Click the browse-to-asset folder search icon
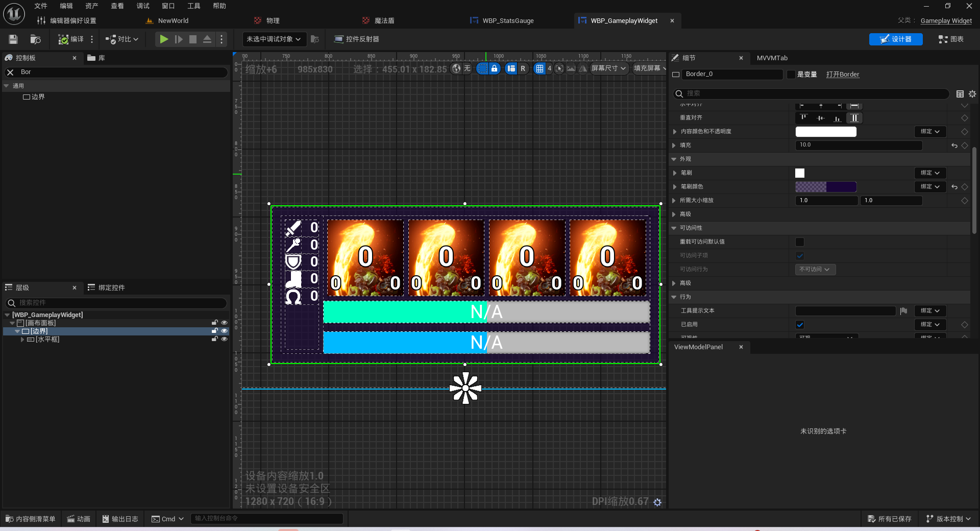Viewport: 980px width, 531px height. [35, 39]
